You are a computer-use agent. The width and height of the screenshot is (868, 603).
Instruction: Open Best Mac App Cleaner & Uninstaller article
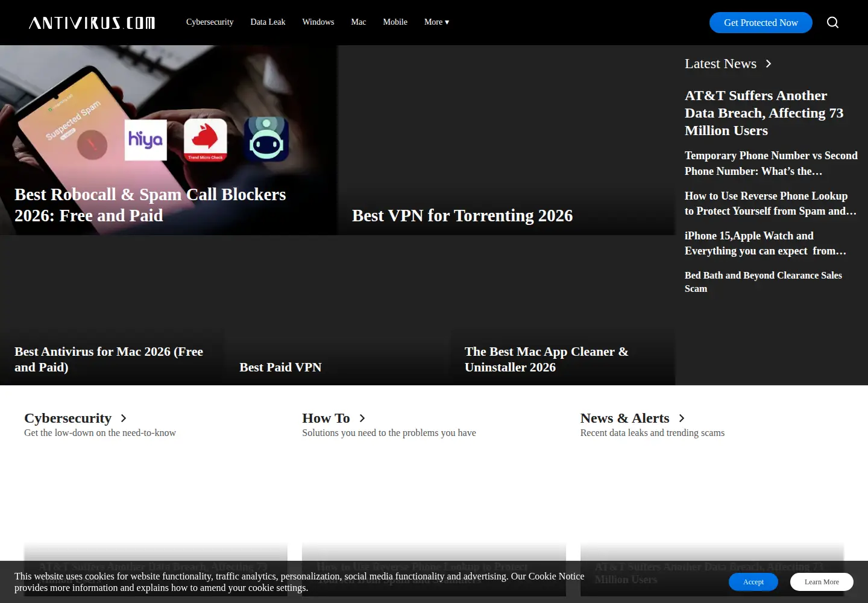tap(547, 359)
